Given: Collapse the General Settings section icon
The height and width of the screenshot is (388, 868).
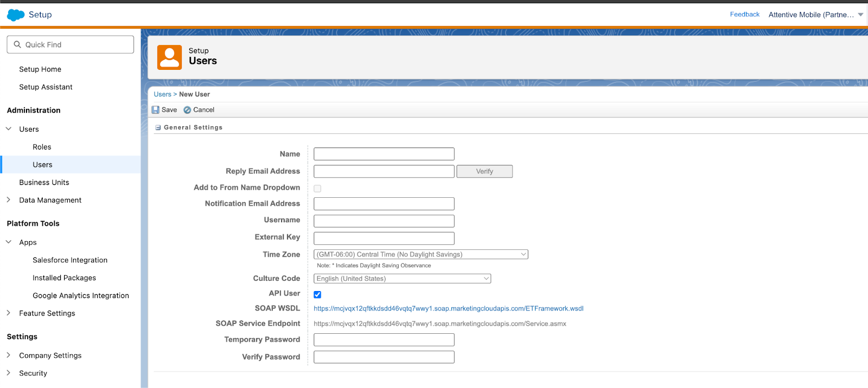Looking at the screenshot, I should [x=158, y=128].
